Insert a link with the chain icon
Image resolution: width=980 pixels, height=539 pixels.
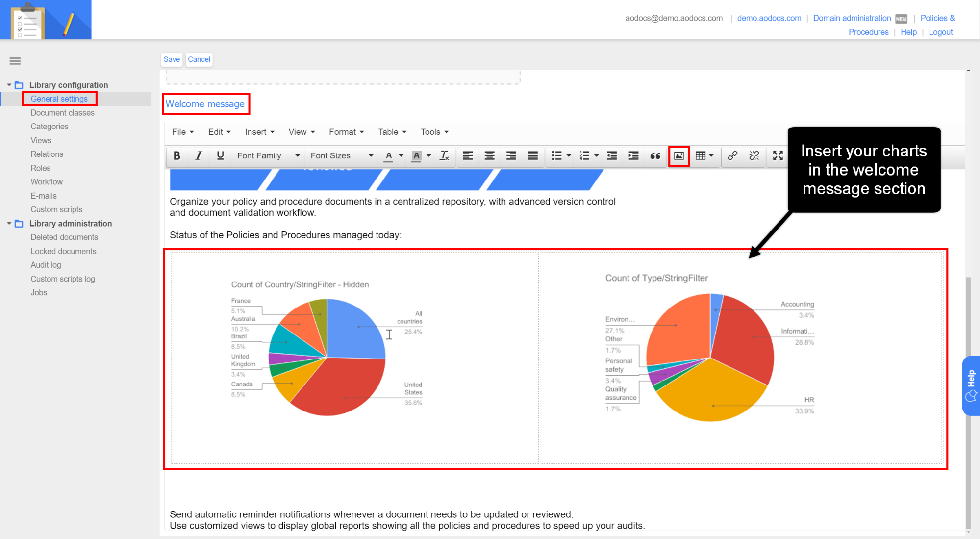tap(732, 156)
